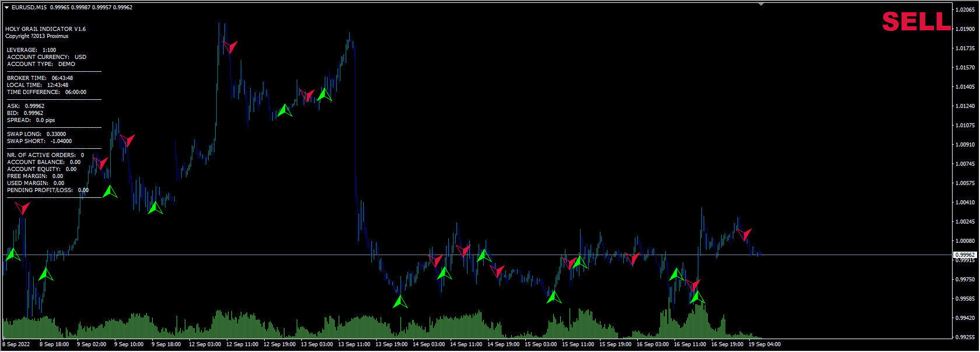Click the HOLY GRAIL INDICATOR V1.6 title

pos(45,29)
